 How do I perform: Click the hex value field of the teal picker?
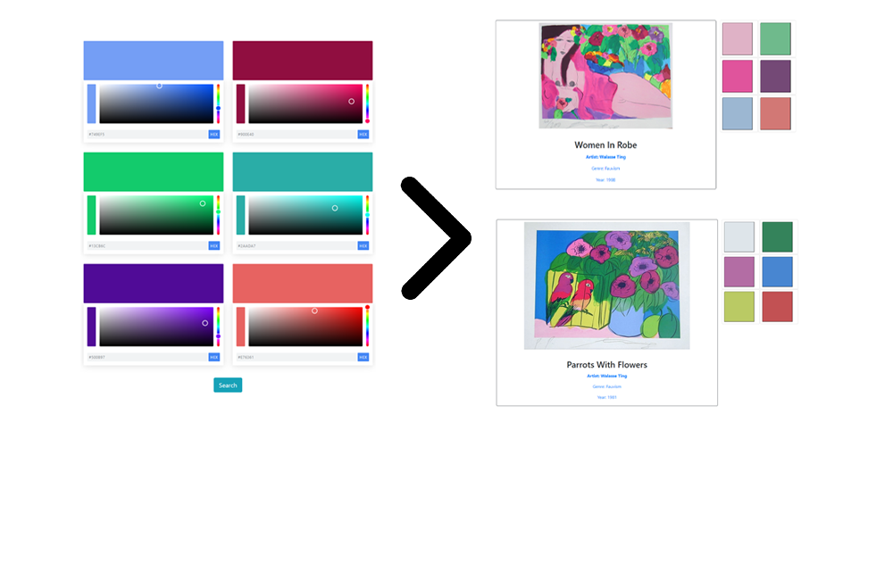[296, 246]
